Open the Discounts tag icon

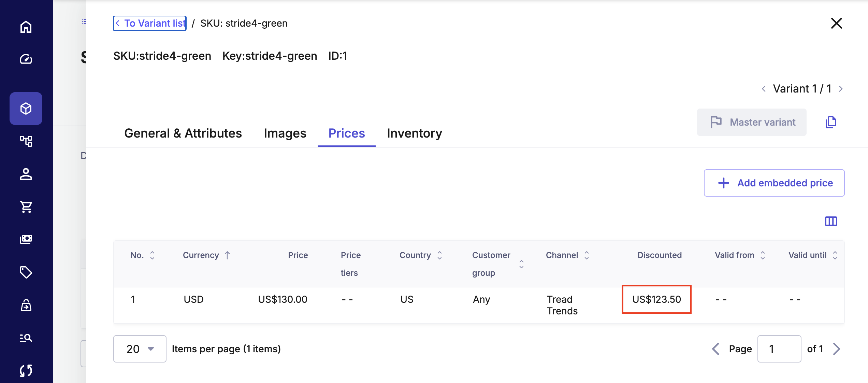coord(26,272)
